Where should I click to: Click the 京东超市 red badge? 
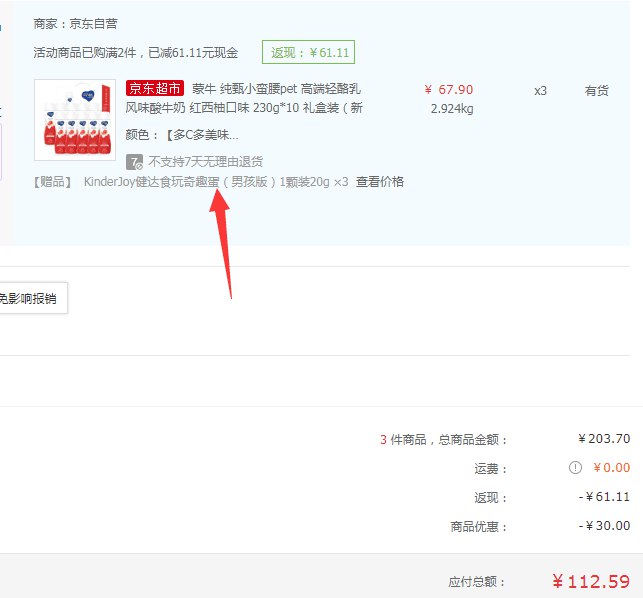coord(155,88)
